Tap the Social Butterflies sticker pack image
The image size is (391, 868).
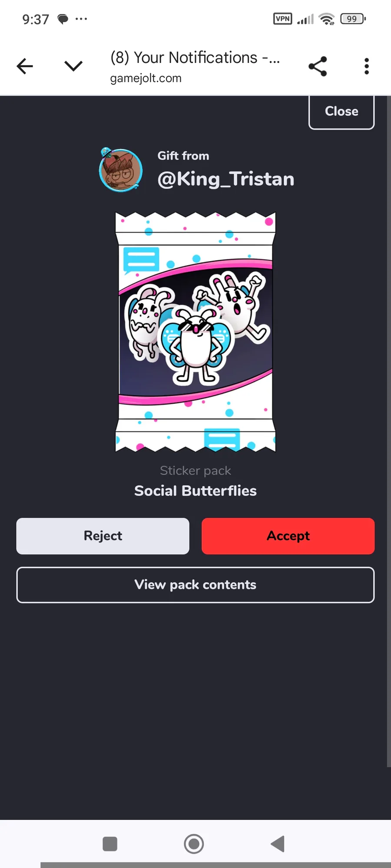click(x=195, y=332)
